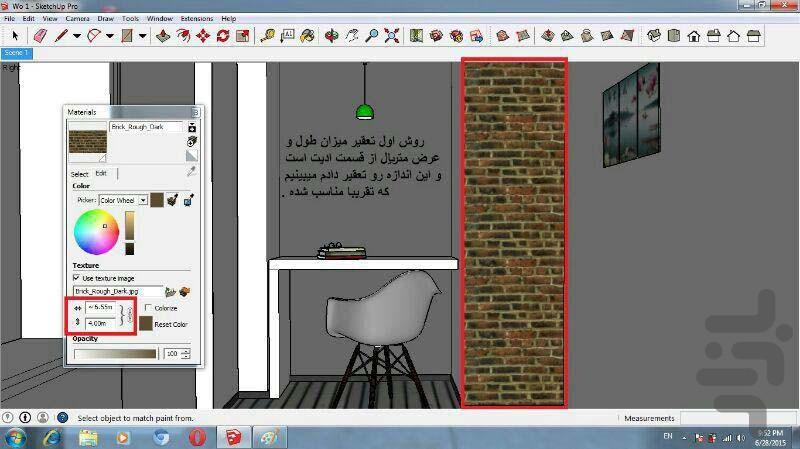Open the Help menu
Screen dimensions: 800x449
coord(229,18)
